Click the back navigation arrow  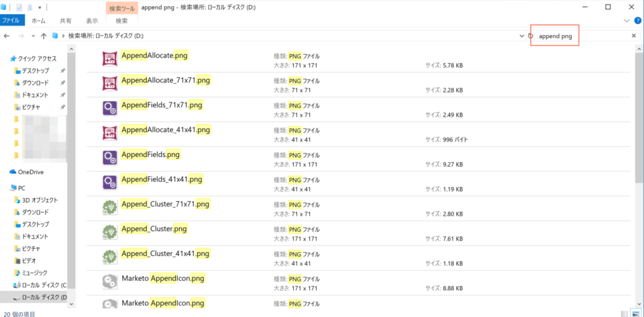point(8,36)
